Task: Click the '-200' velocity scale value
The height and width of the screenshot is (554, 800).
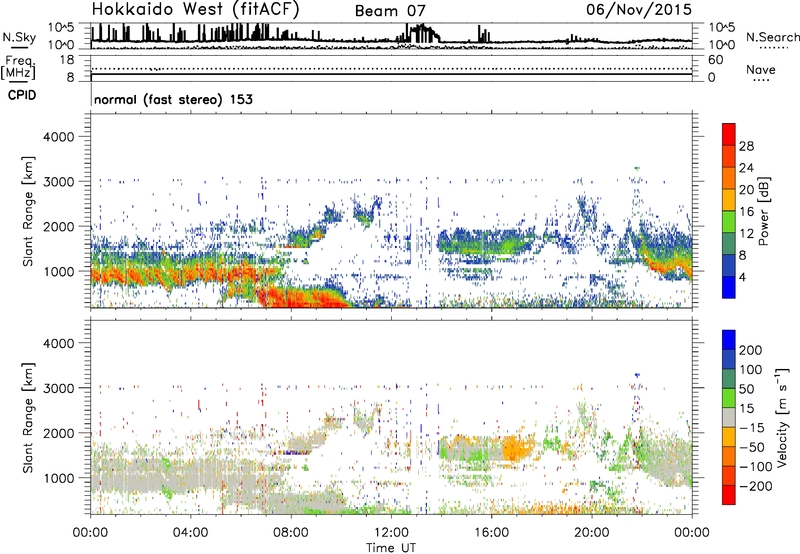Action: (x=755, y=486)
